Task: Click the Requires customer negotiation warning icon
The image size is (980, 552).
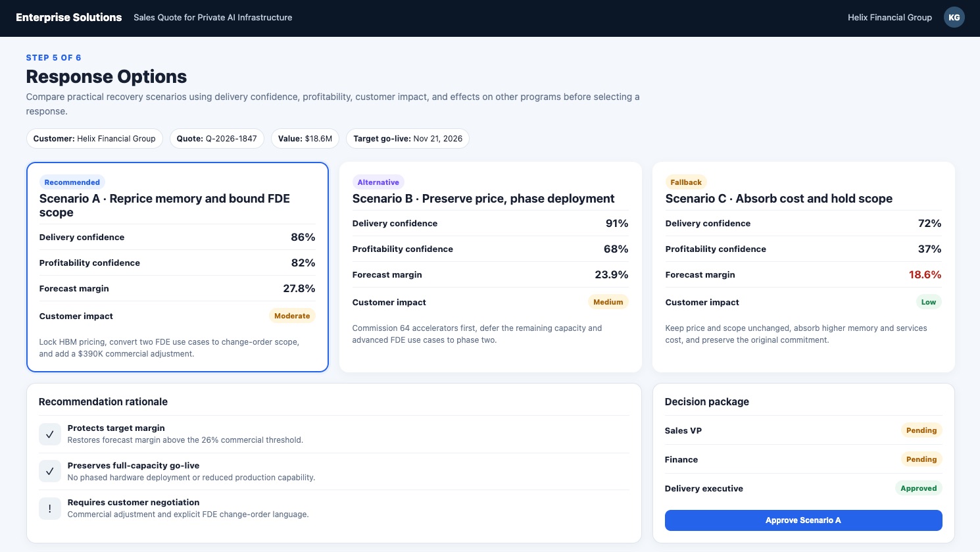Action: pyautogui.click(x=50, y=509)
